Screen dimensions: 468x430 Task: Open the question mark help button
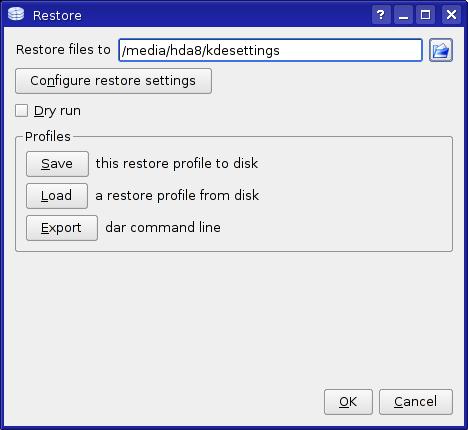[x=381, y=15]
